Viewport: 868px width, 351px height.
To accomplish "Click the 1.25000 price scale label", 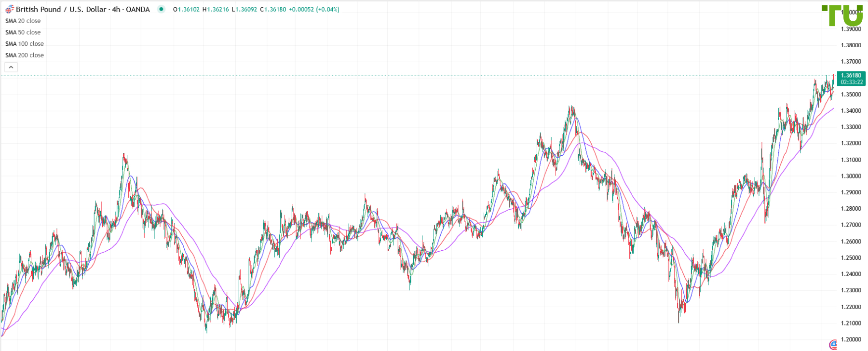I will pyautogui.click(x=851, y=258).
